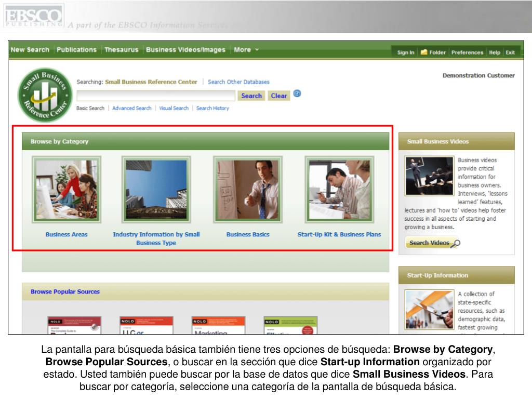The height and width of the screenshot is (399, 532).
Task: Click the Sign In link
Action: click(406, 52)
